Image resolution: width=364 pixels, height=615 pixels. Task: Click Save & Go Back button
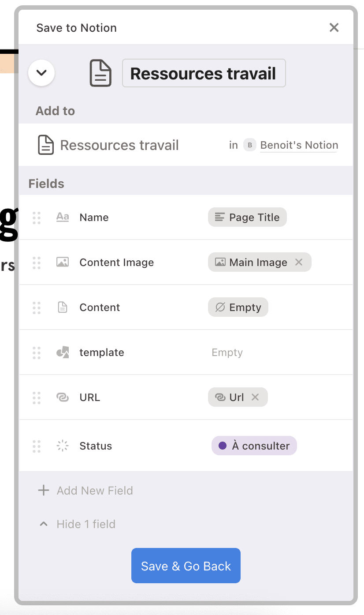point(186,566)
